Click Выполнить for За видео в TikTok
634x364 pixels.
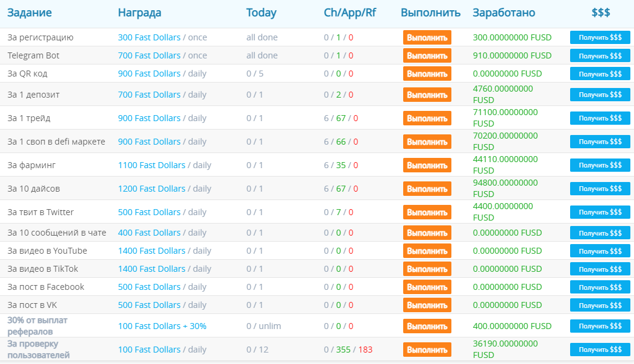[427, 269]
